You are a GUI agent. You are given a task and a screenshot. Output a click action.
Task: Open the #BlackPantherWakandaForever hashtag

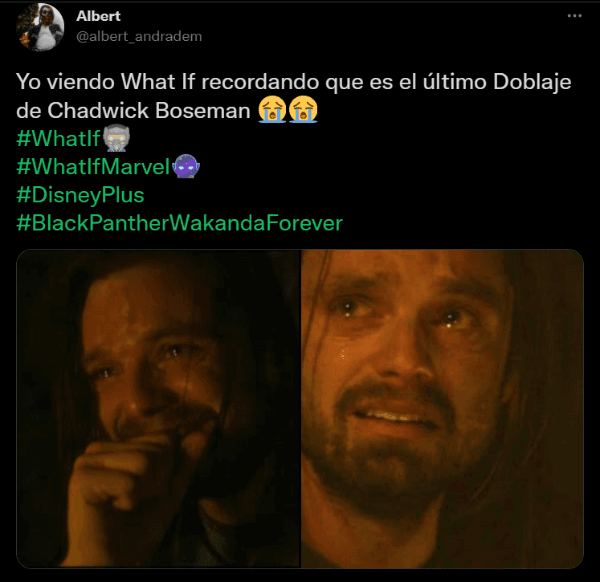click(x=179, y=223)
